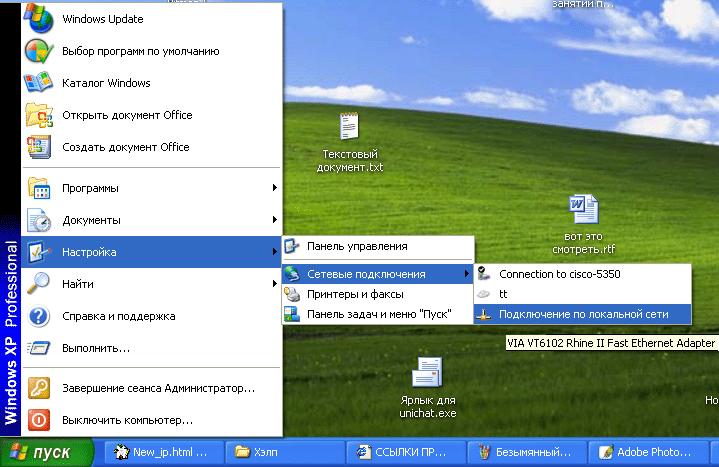719x467 pixels.
Task: Select Connection to cisco-5350
Action: click(x=582, y=274)
